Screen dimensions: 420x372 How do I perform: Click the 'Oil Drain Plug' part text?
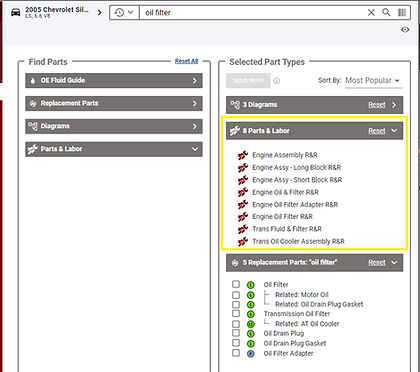click(x=284, y=334)
